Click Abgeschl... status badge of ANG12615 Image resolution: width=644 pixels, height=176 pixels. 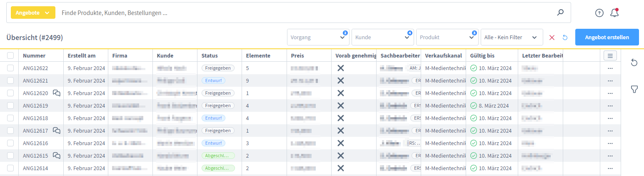click(218, 156)
